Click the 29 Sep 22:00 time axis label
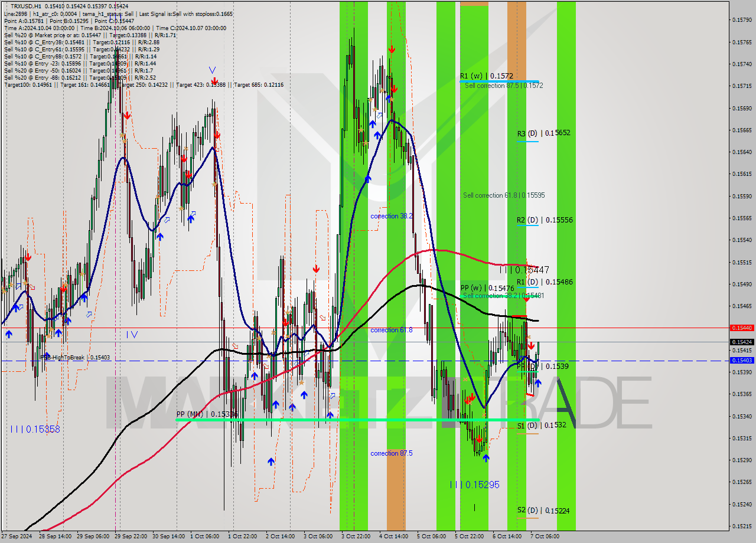Viewport: 756px width, 543px height. pos(130,537)
